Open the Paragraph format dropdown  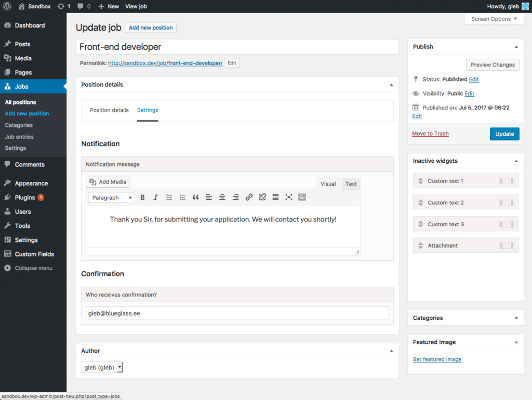tap(111, 198)
